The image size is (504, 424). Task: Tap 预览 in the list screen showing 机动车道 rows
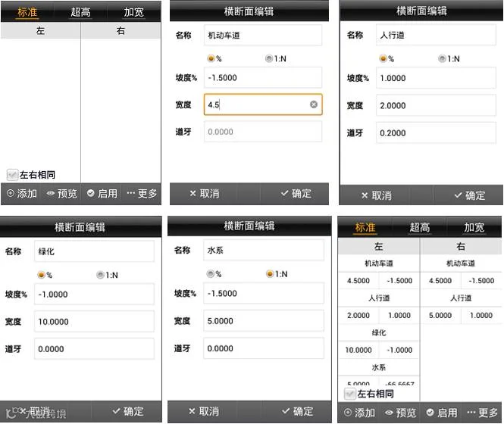tap(400, 413)
